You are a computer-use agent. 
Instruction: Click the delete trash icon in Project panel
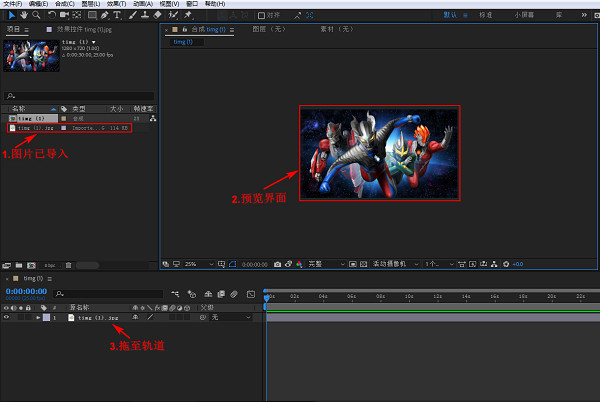68,265
